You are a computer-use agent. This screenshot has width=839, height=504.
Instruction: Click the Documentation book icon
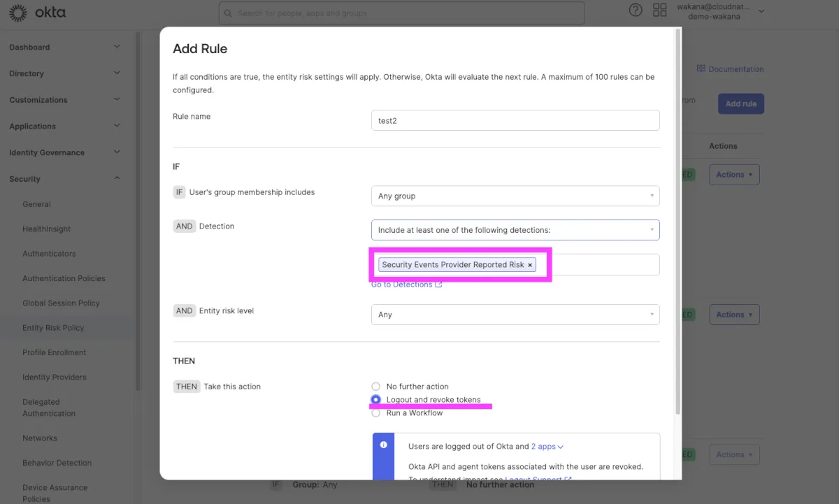click(701, 69)
